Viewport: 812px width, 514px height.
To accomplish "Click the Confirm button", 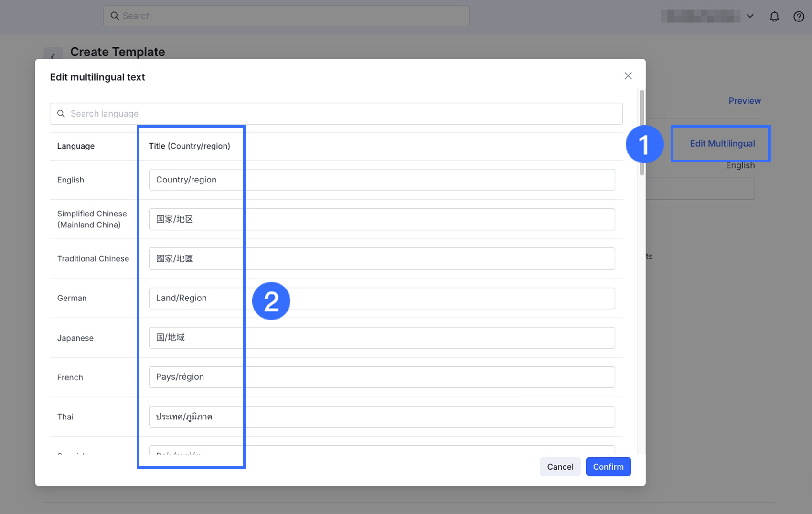I will [608, 467].
